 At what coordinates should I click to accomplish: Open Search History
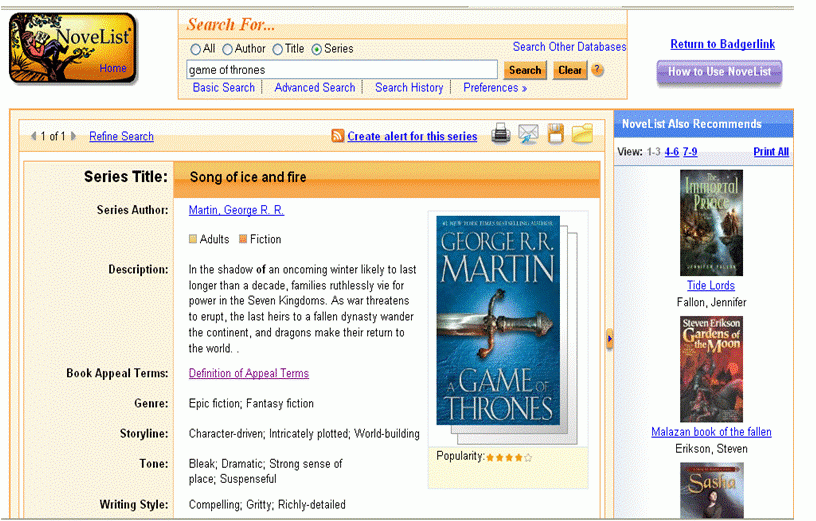click(x=409, y=87)
